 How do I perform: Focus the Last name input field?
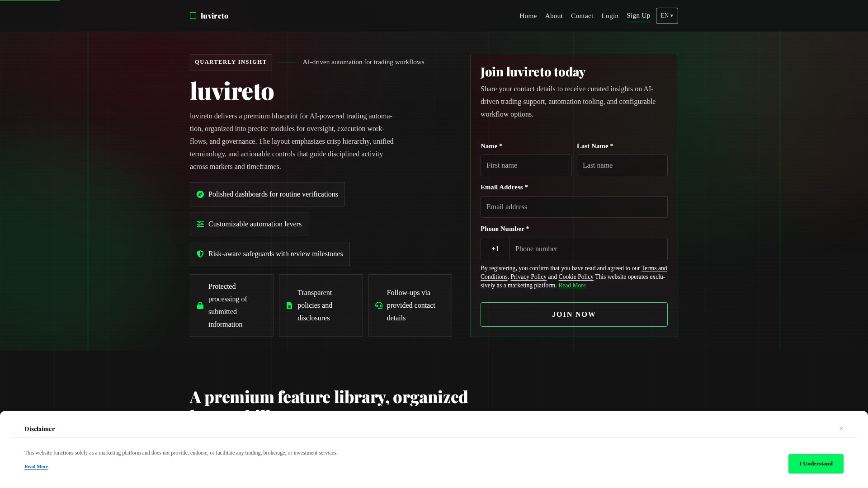(622, 165)
